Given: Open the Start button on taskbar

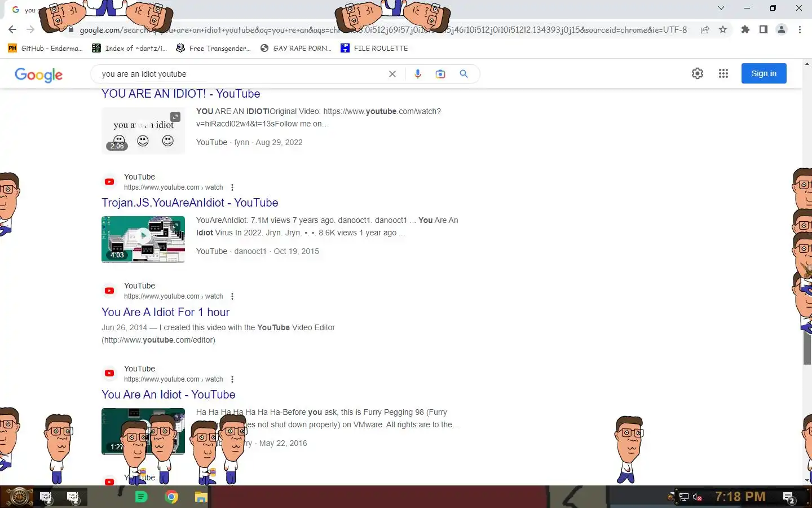Looking at the screenshot, I should click(19, 497).
